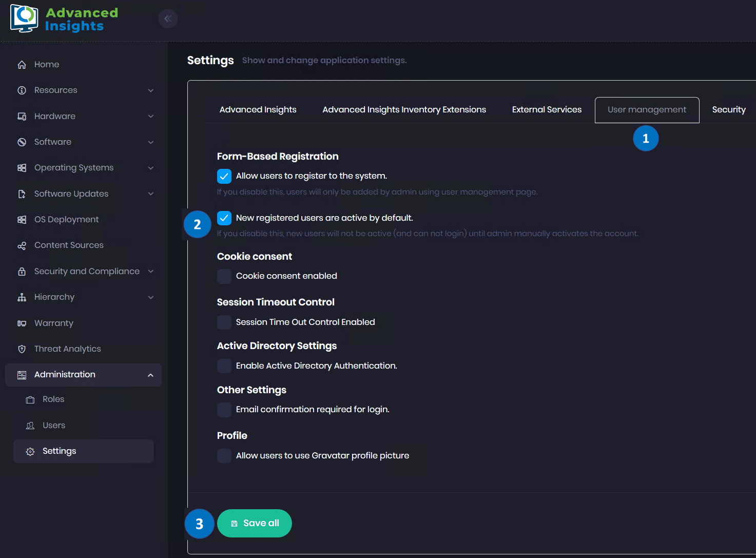The image size is (756, 558).
Task: Click the OS Deployment icon
Action: 22,220
